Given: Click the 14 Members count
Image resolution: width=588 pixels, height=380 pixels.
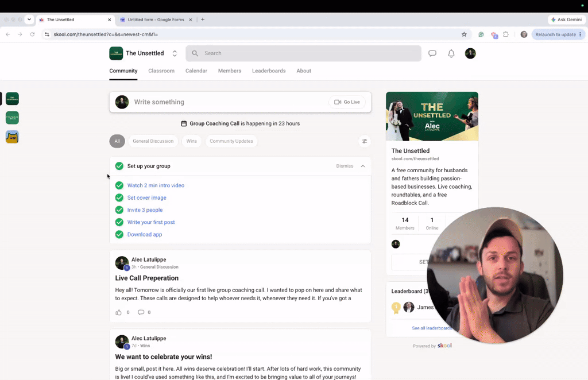Looking at the screenshot, I should point(405,223).
